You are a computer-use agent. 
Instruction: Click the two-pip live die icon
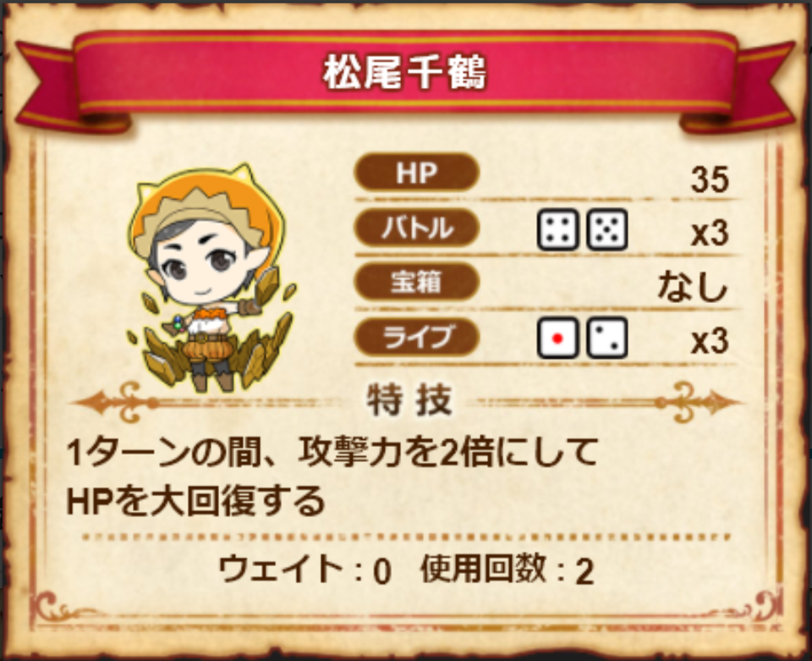(607, 339)
